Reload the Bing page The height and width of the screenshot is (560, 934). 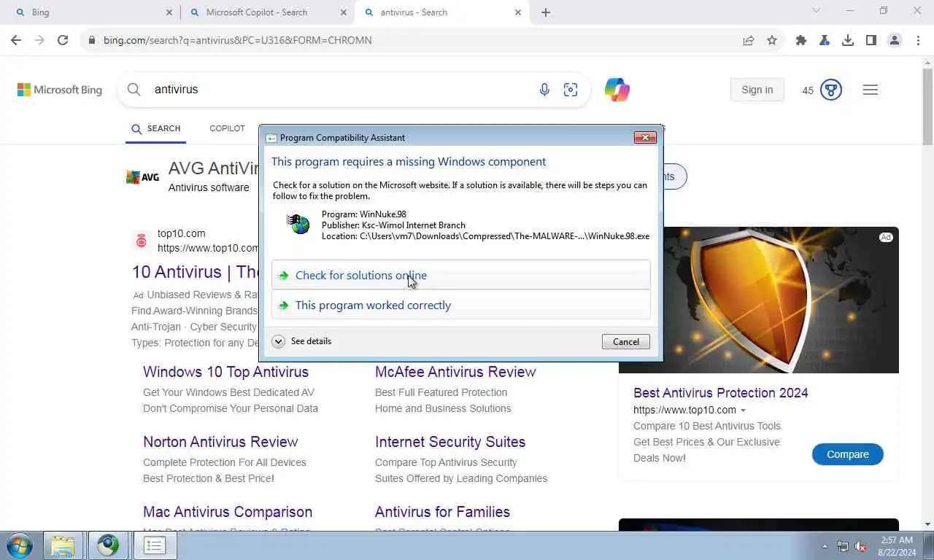pyautogui.click(x=63, y=40)
